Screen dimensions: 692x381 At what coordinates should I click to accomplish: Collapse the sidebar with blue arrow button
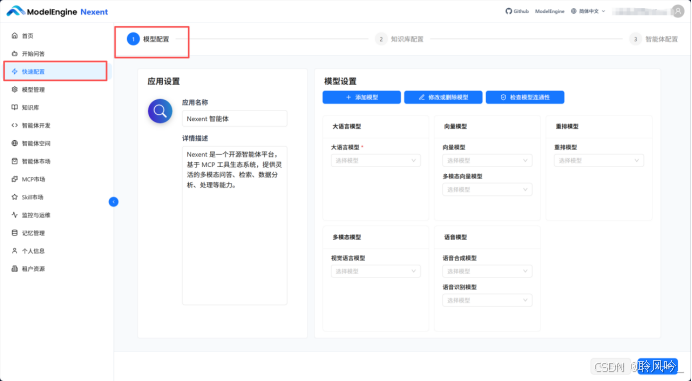113,202
